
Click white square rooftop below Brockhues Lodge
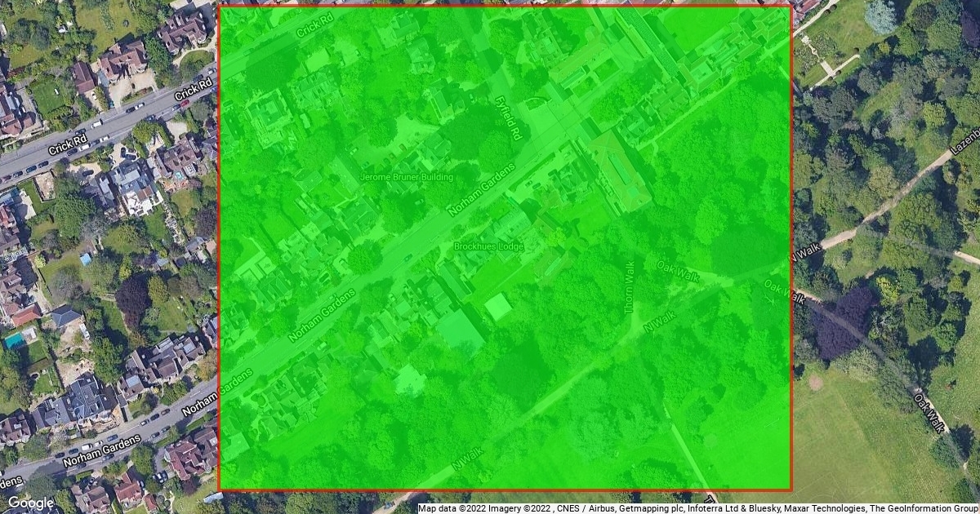(498, 307)
